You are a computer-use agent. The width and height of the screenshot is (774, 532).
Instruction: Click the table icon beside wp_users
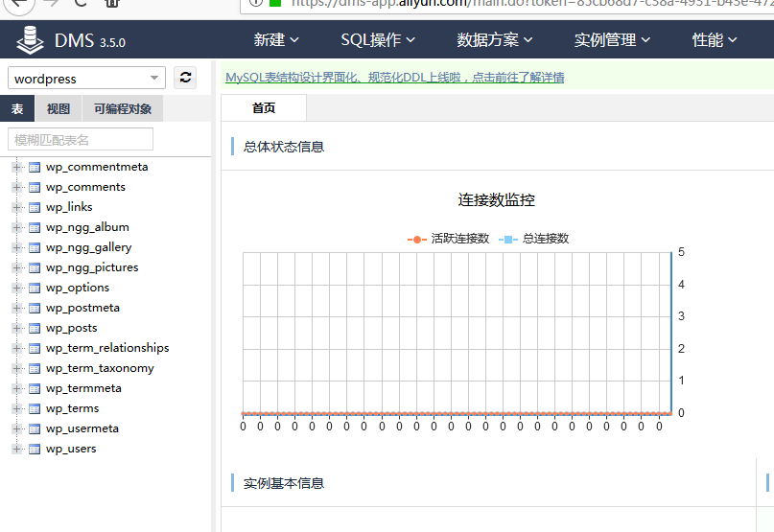35,450
